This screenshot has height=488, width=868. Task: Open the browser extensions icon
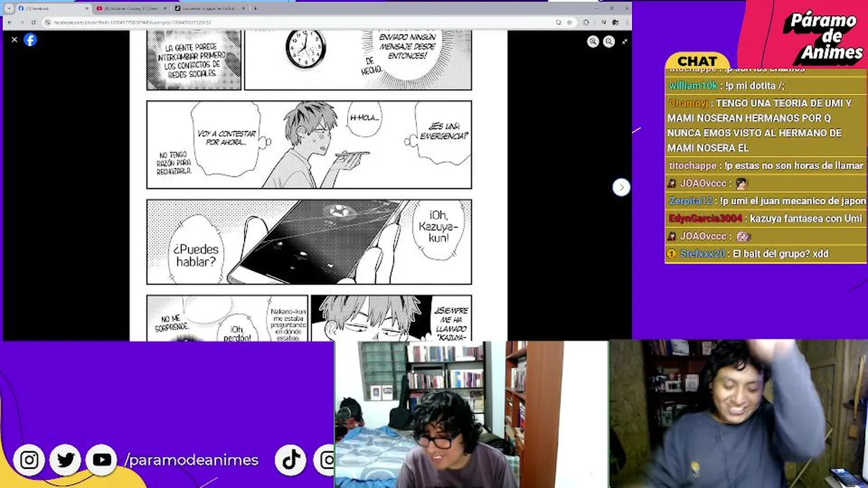pyautogui.click(x=586, y=22)
